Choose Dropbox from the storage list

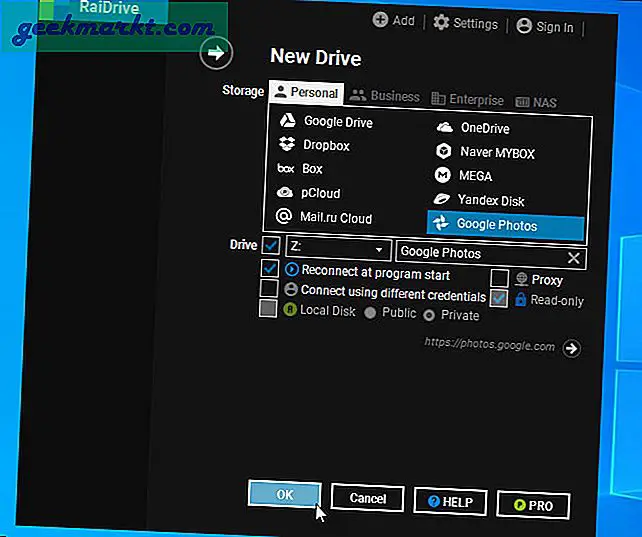click(326, 146)
